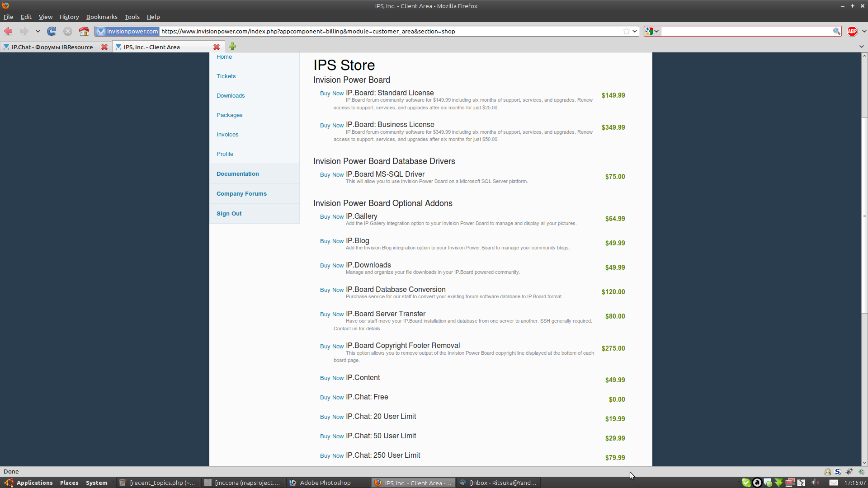The height and width of the screenshot is (488, 868).
Task: Open the Places panel menu
Action: [x=69, y=483]
